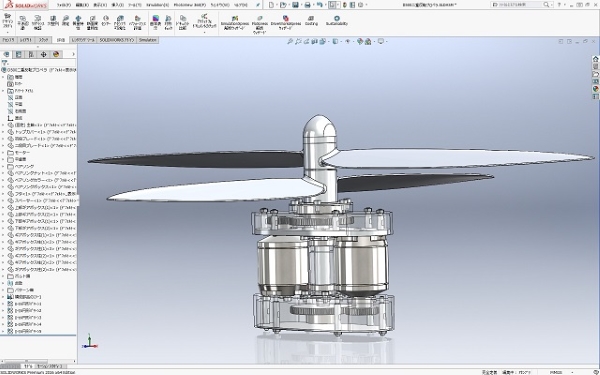
Task: Open the Appearances pane in the right task pane
Action: [595, 89]
